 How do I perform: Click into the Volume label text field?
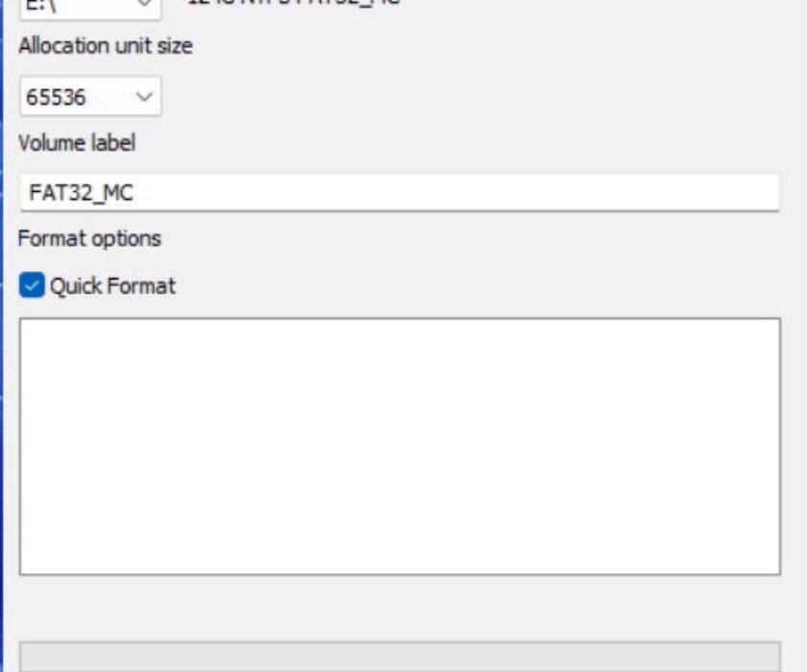click(x=400, y=192)
